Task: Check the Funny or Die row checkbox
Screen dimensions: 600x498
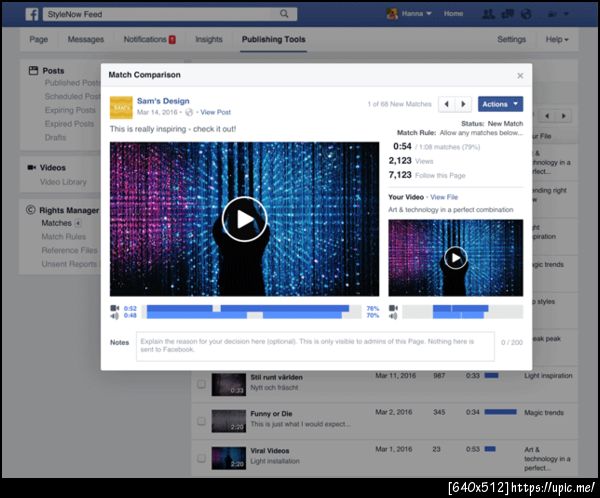Action: click(x=201, y=421)
